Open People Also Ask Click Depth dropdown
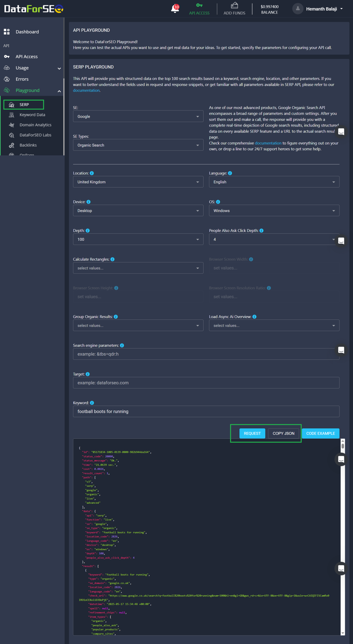353x644 pixels. click(x=274, y=239)
